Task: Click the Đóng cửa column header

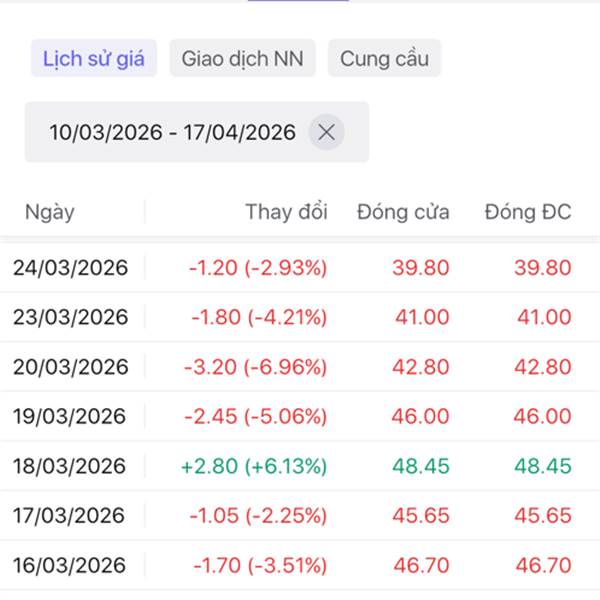Action: [x=403, y=212]
